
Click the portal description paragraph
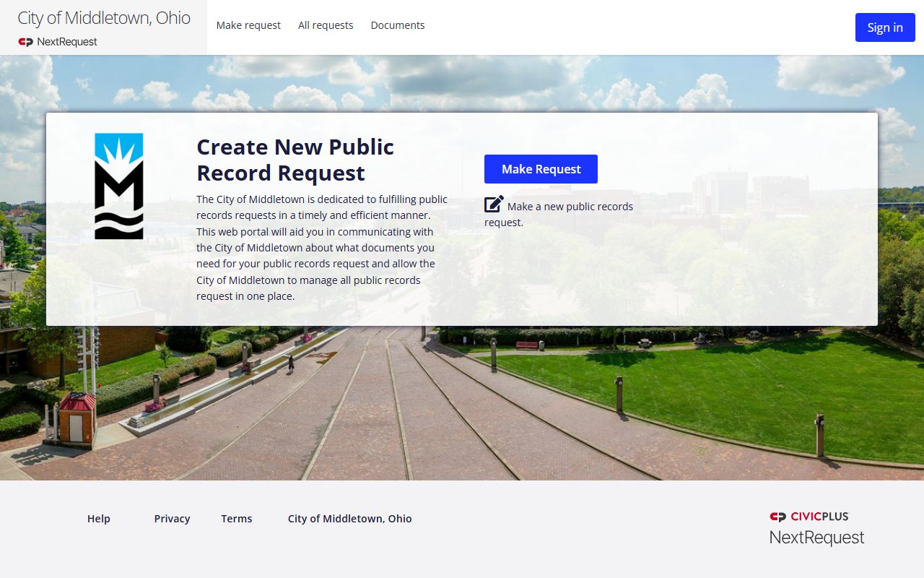click(322, 248)
